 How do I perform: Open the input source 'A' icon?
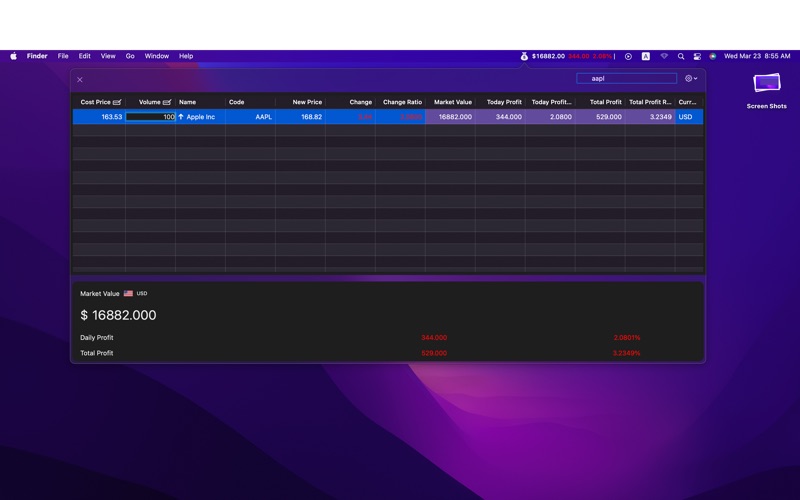pyautogui.click(x=645, y=56)
